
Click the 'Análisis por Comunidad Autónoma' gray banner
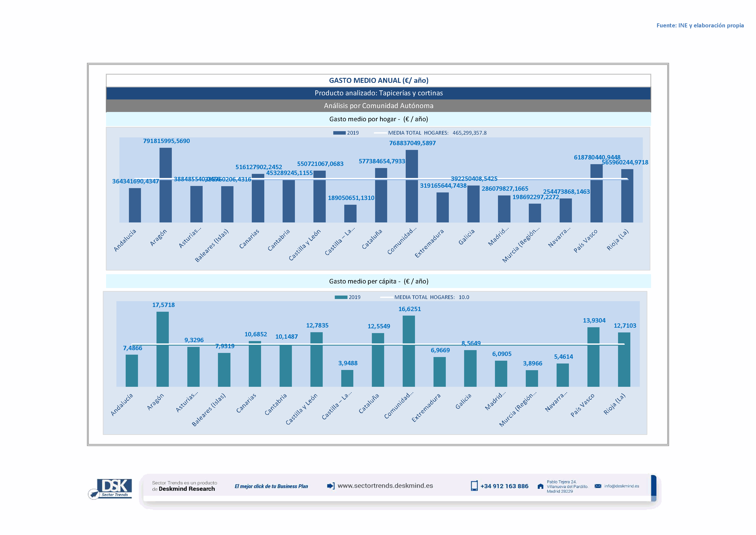378,106
